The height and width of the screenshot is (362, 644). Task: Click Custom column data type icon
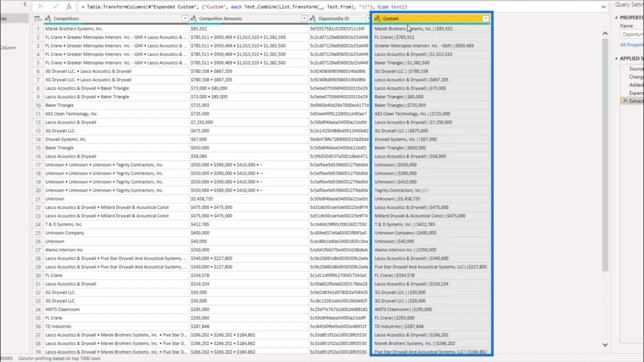pyautogui.click(x=378, y=18)
